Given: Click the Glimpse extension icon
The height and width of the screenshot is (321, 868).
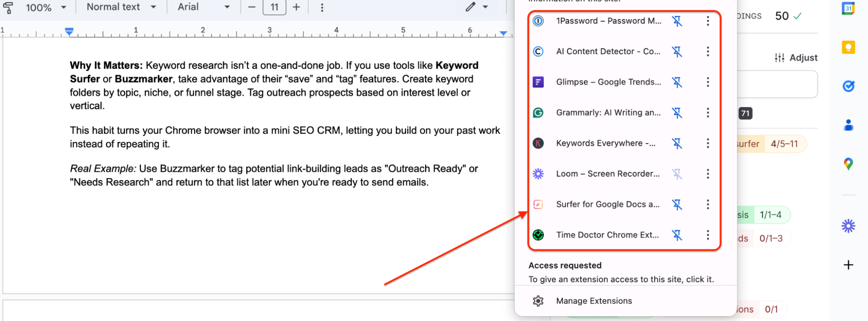Looking at the screenshot, I should [x=538, y=82].
